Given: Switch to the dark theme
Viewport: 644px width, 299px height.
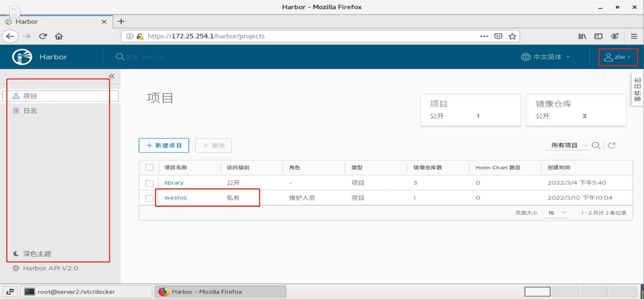Looking at the screenshot, I should click(32, 254).
